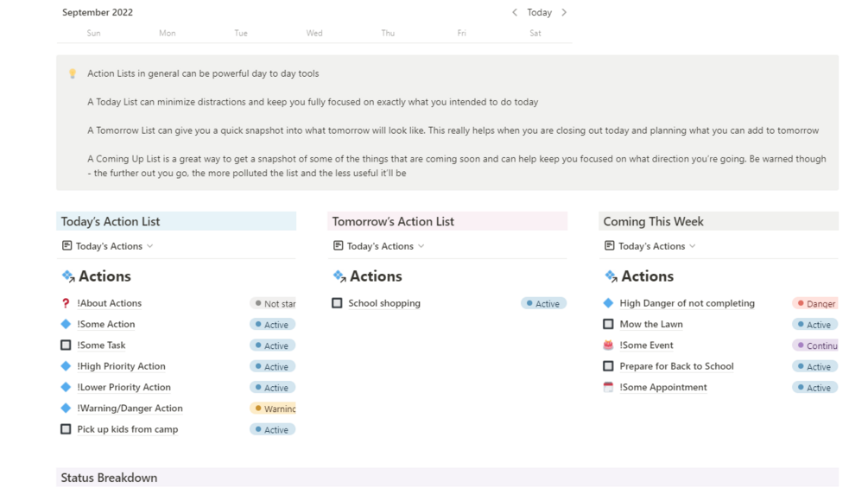Click the Status Breakdown heading
This screenshot has height=488, width=868.
pos(109,478)
